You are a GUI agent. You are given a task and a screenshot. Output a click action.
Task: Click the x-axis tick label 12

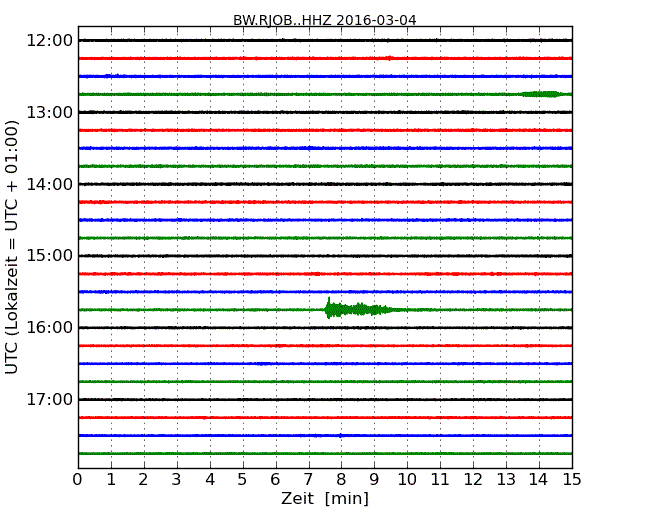(473, 480)
